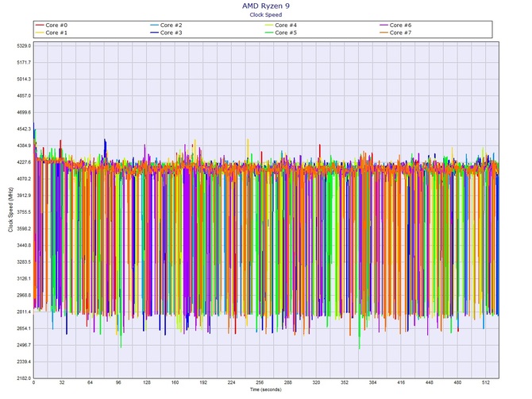Click the red Core #0 color line
Image resolution: width=532 pixels, height=399 pixels.
[40, 25]
